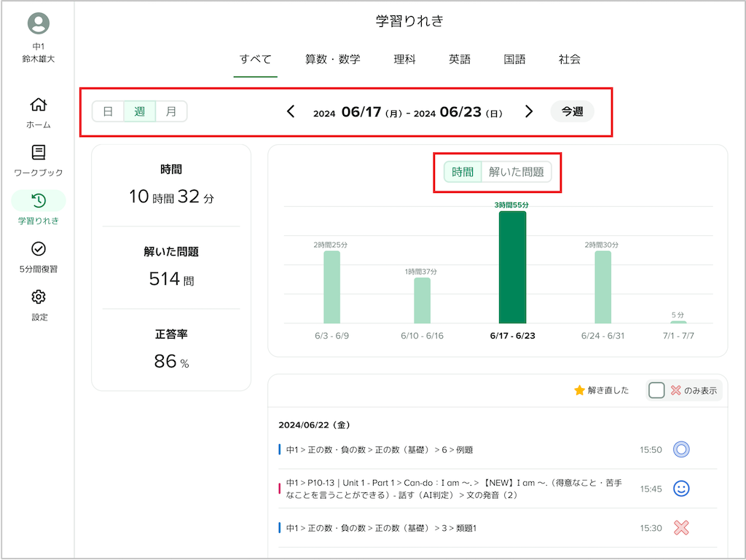Screen dimensions: 746x560
Task: Switch to the 国語 tab
Action: click(x=515, y=60)
